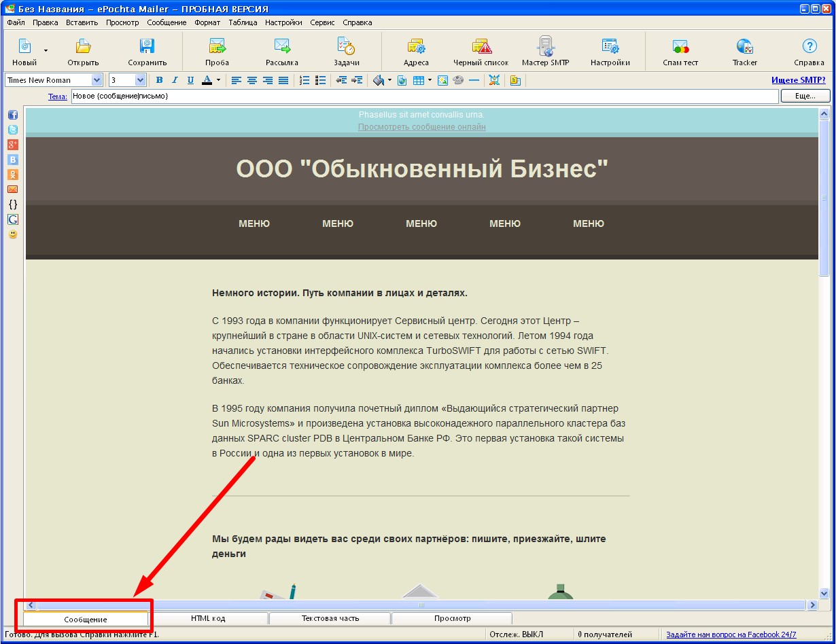Create a new message with Новый
The width and height of the screenshot is (836, 644).
pos(24,52)
